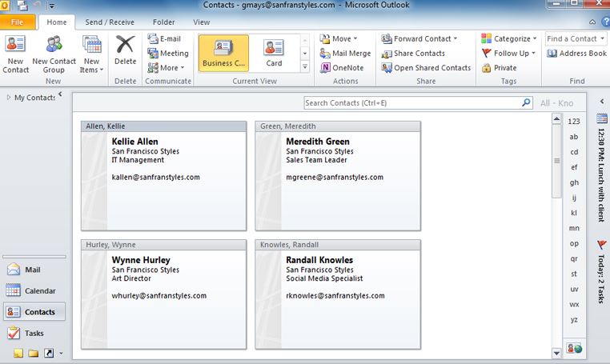Toggle Private tag on contact
The height and width of the screenshot is (364, 610).
click(x=499, y=68)
